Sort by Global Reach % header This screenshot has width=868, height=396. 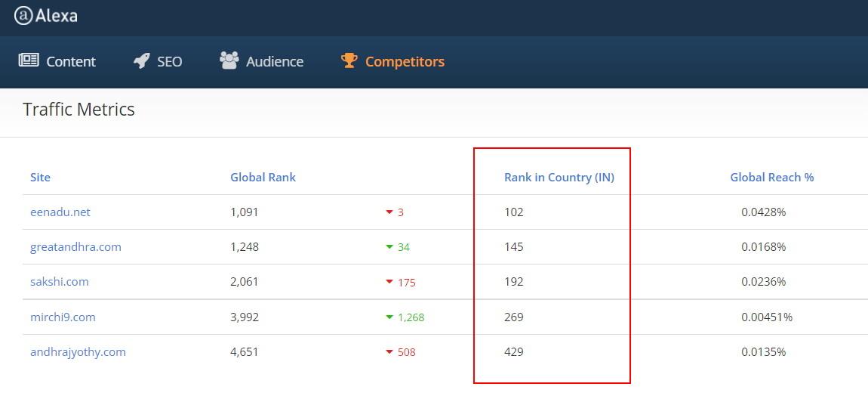click(x=772, y=178)
